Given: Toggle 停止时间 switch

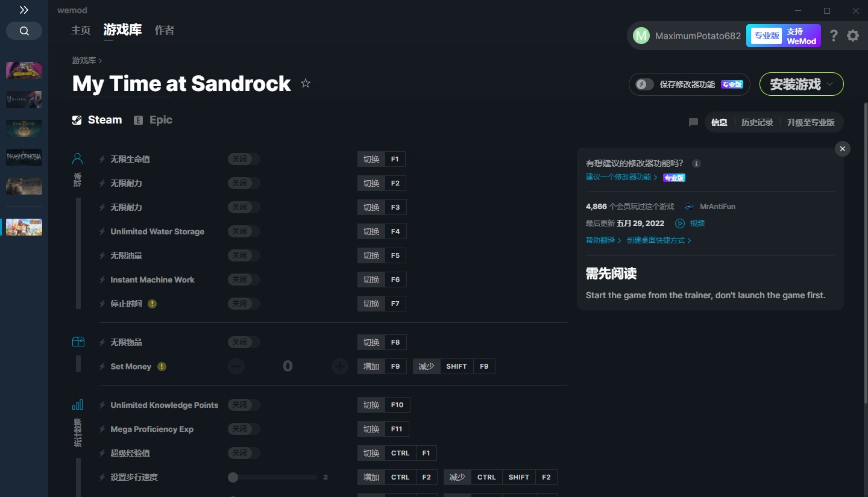Looking at the screenshot, I should pos(244,304).
